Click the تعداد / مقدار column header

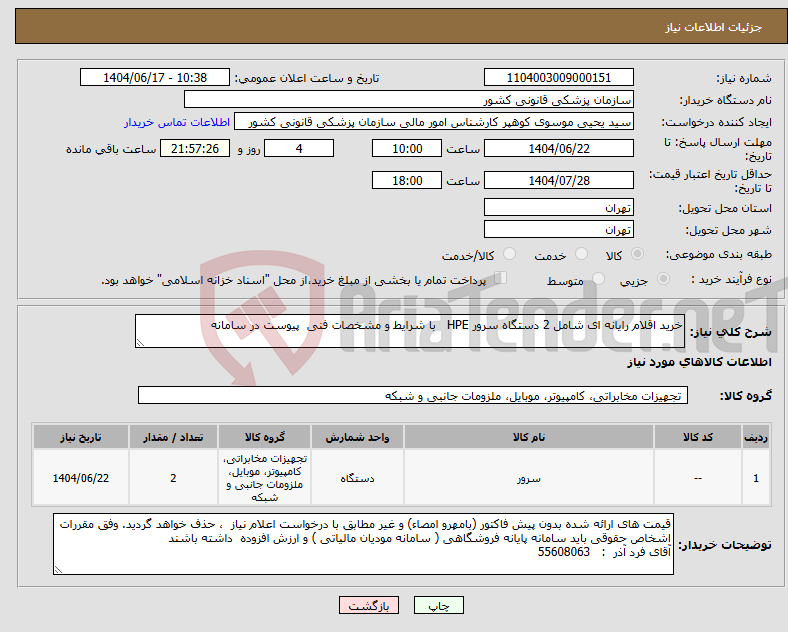173,437
